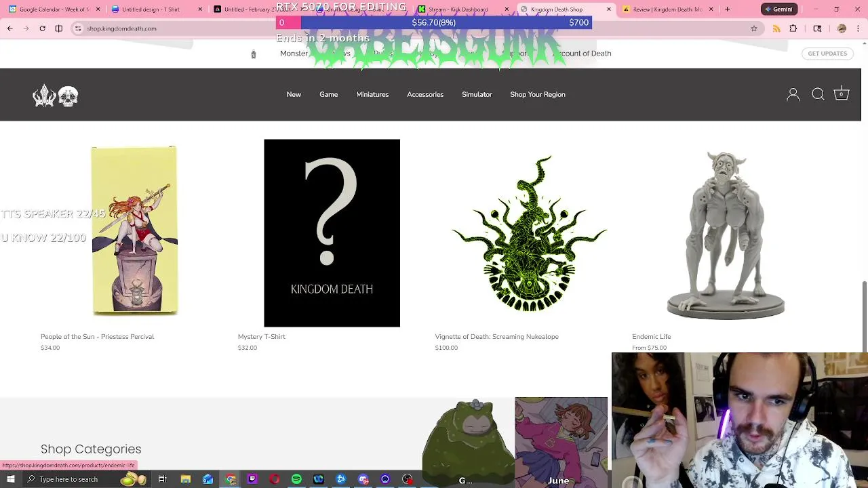
Task: Open the Shop Your Region menu item
Action: pos(538,94)
